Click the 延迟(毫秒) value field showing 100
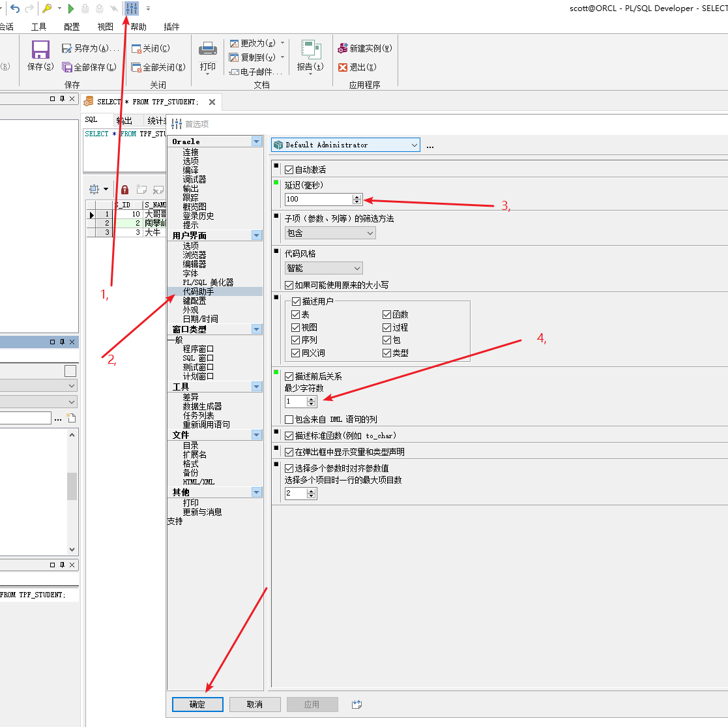 pyautogui.click(x=319, y=200)
